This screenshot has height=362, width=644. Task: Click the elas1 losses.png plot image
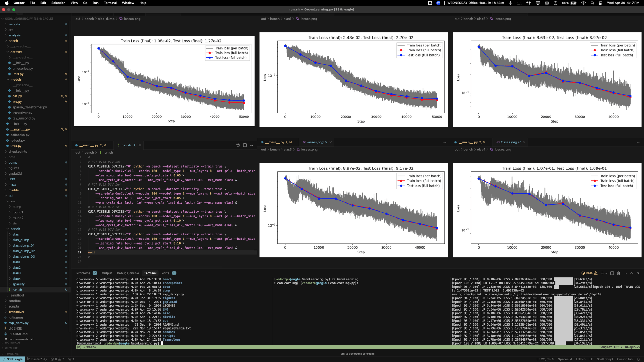pyautogui.click(x=353, y=79)
